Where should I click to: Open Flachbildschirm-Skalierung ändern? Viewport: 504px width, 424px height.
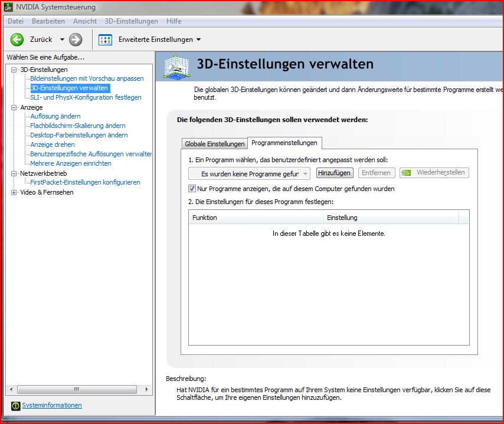click(x=78, y=126)
